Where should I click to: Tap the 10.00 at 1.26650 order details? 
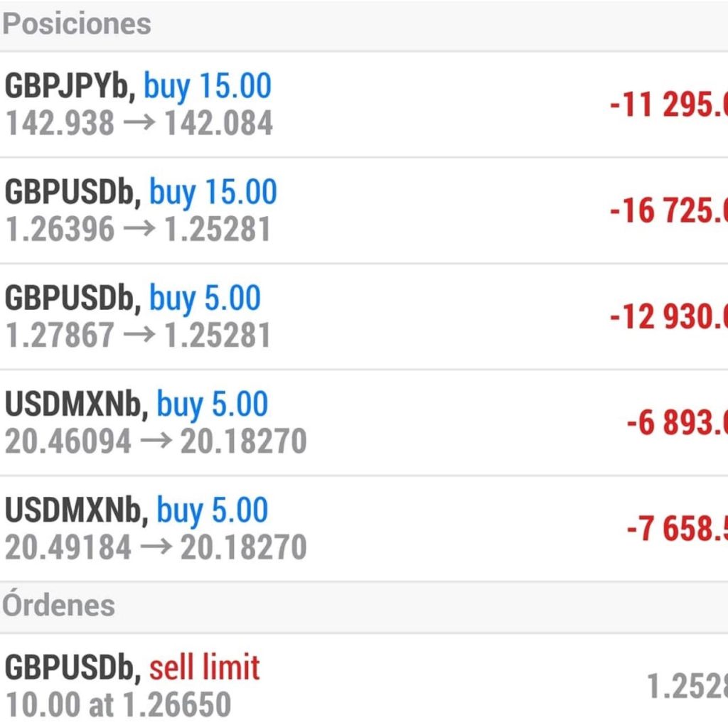(118, 704)
